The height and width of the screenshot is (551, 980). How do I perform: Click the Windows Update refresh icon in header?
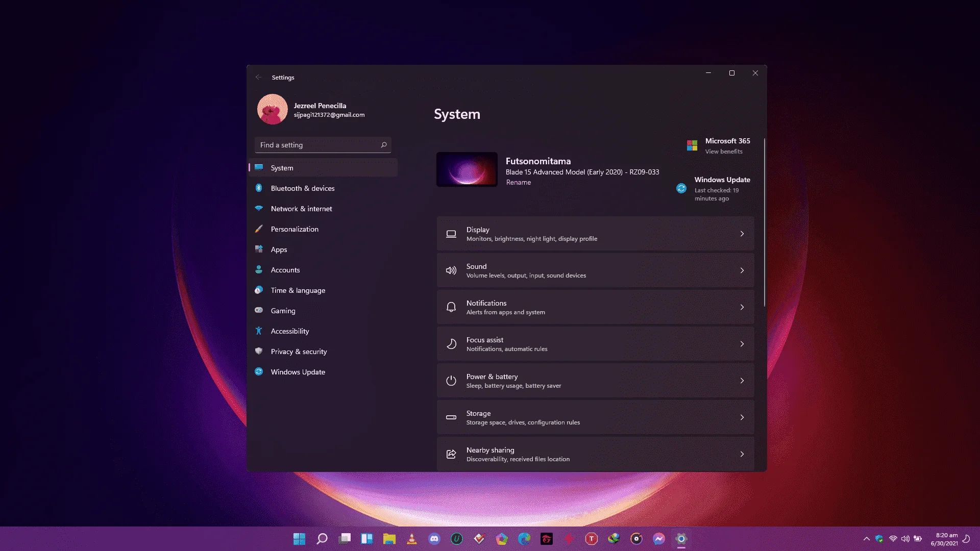coord(681,188)
